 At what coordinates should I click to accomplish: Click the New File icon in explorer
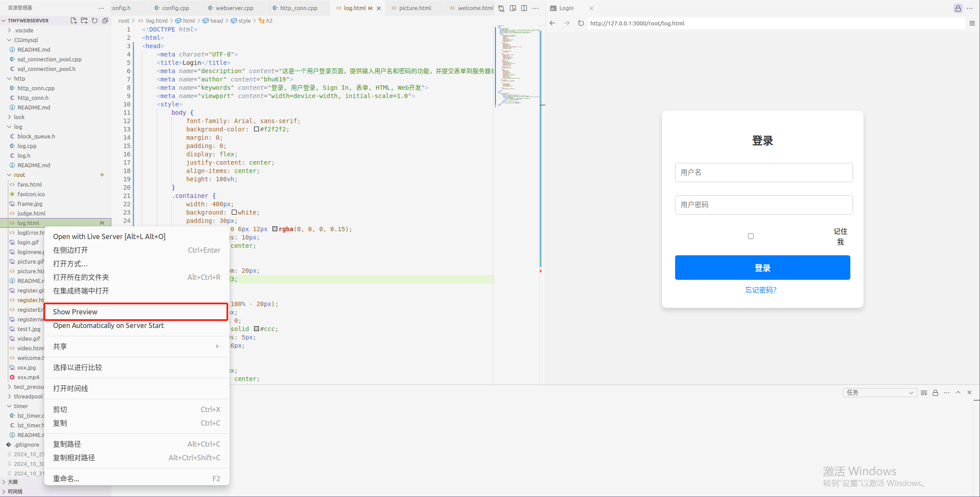tap(74, 21)
